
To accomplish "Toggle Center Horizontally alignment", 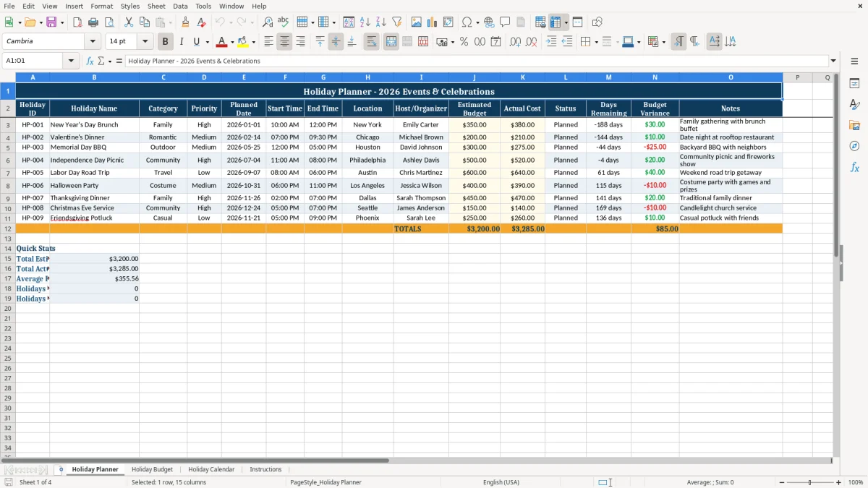I will (x=284, y=42).
